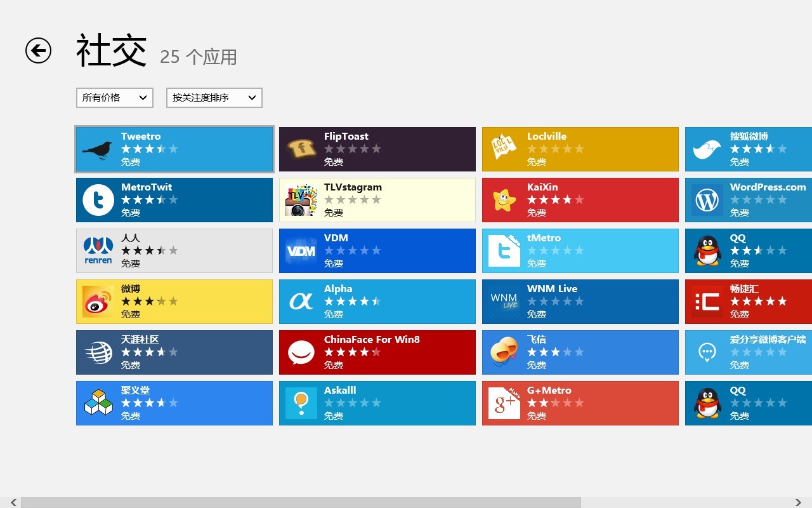
Task: Select the WNM Live app name
Action: click(553, 288)
